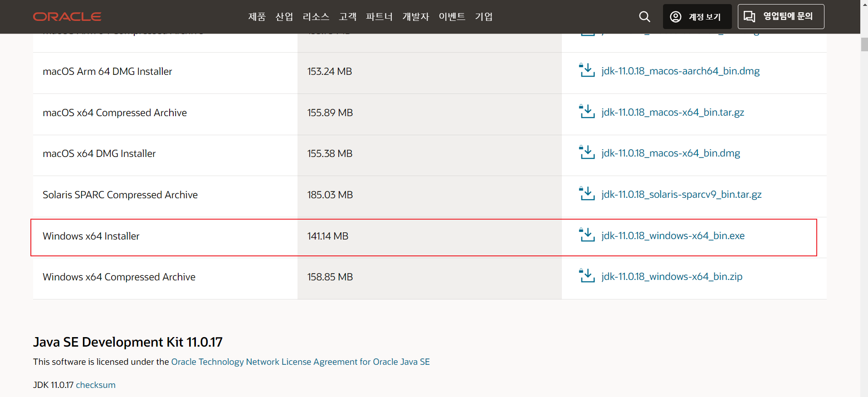Select 'macOS x64 DMG Installer' text
The height and width of the screenshot is (397, 868).
click(x=99, y=153)
